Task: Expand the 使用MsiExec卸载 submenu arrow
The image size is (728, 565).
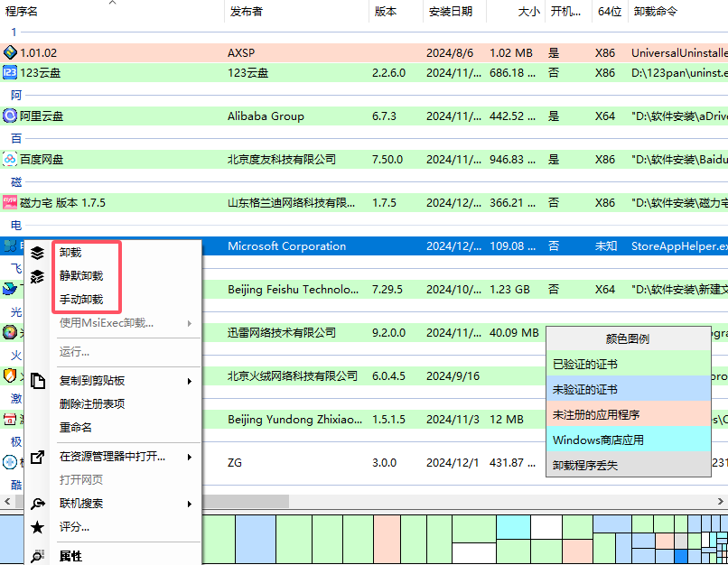Action: [x=190, y=323]
